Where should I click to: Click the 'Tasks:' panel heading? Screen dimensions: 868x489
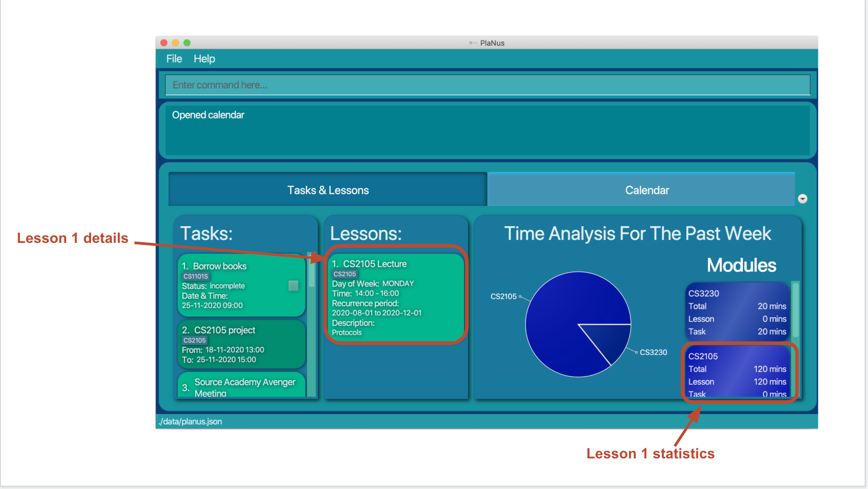(x=206, y=234)
